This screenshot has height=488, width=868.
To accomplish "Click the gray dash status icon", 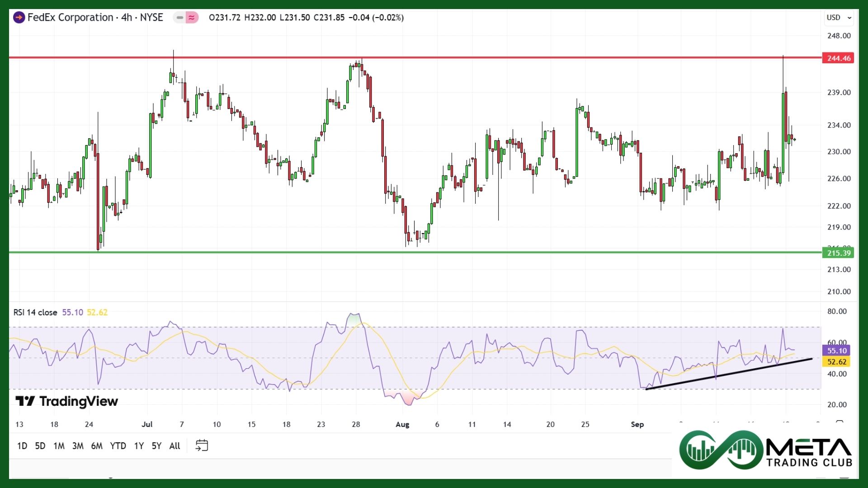I will tap(180, 18).
